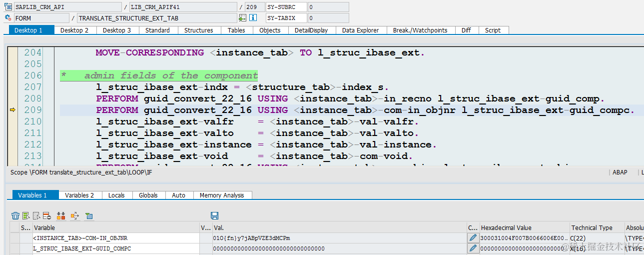Select variable cell <INSTANCE_TAB>-COM-IN_OBJNR
Viewport: 644px width, 255px height.
[116, 238]
